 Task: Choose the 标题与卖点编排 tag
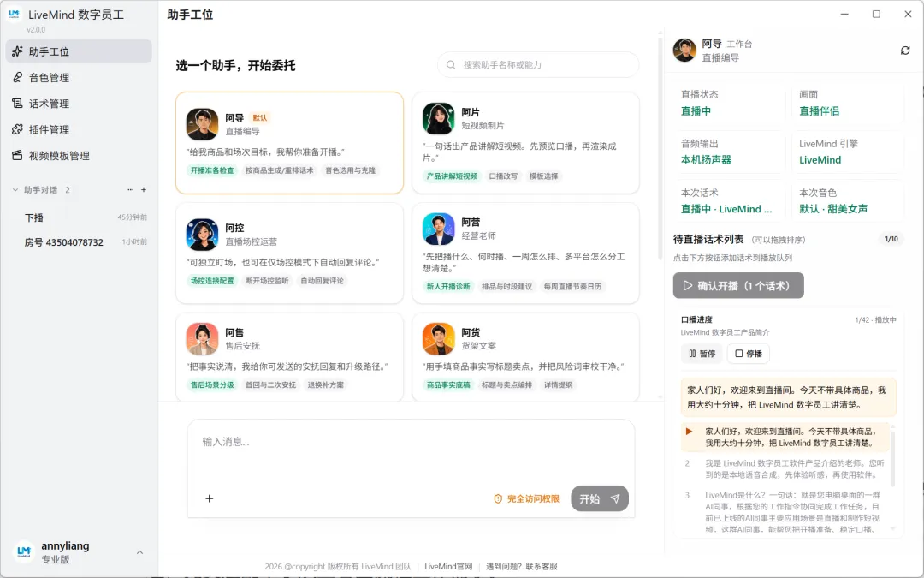[x=506, y=385]
